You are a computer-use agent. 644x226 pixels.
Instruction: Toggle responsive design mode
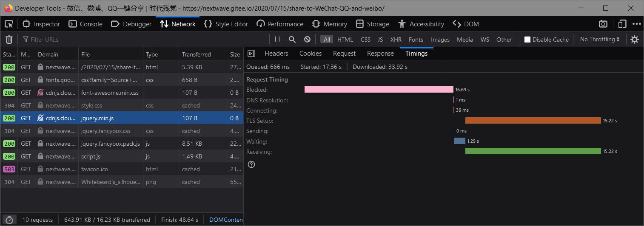tap(623, 24)
